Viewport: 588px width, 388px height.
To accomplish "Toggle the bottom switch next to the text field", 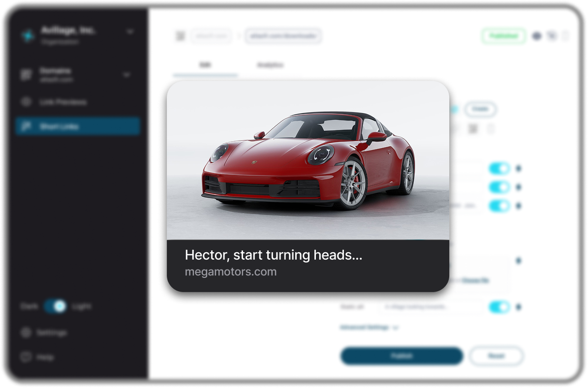I will pos(499,306).
